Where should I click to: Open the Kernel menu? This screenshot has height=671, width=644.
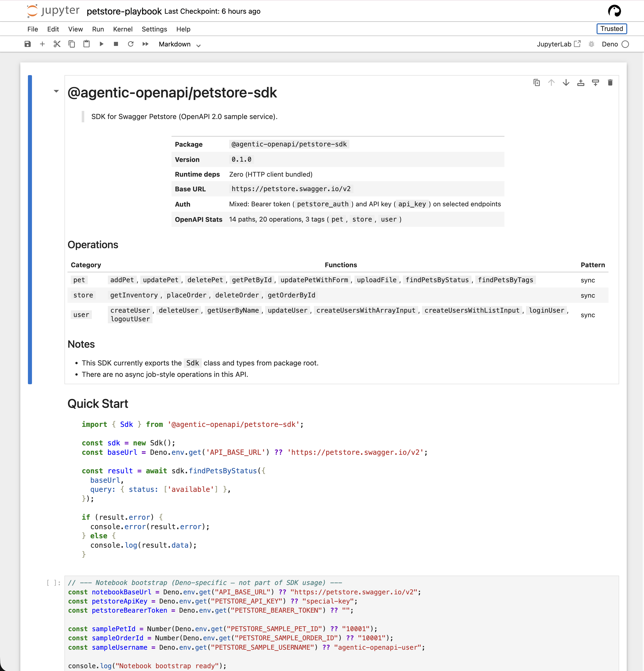[x=123, y=29]
